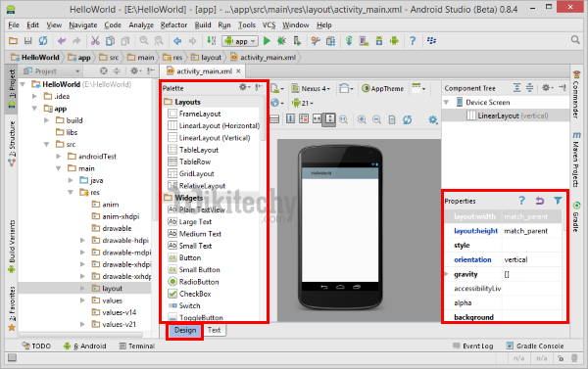
Task: Open the Event Log
Action: (473, 346)
